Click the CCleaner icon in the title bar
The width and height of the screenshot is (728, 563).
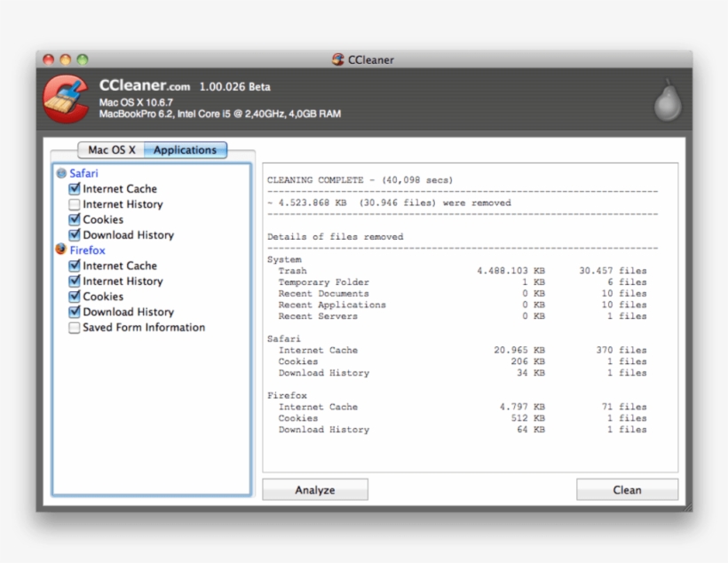(x=338, y=59)
